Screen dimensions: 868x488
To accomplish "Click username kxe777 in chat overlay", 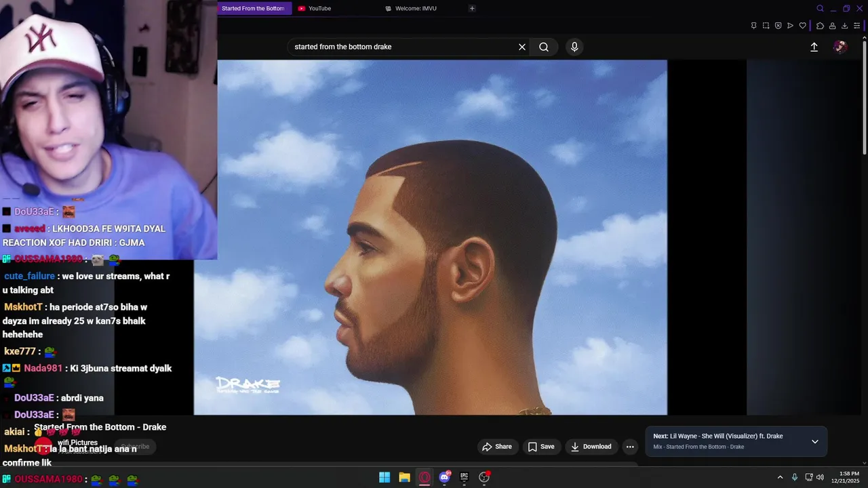I will point(20,352).
